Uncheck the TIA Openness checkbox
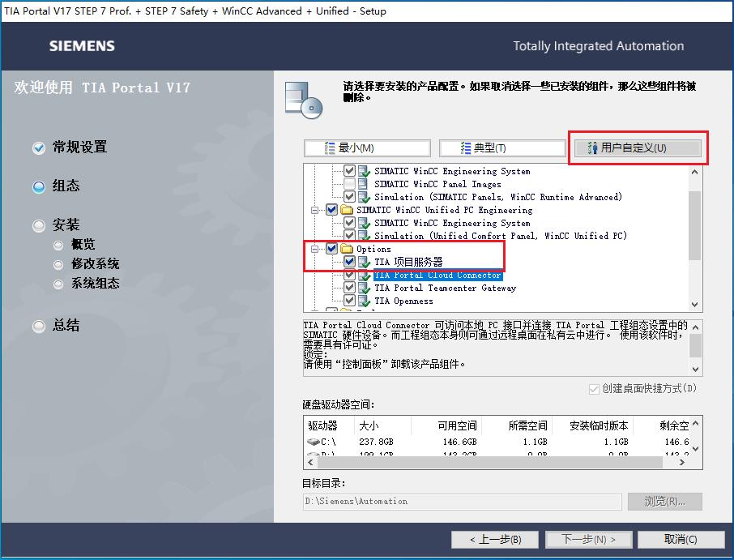Screen dimensions: 734x560 349,300
